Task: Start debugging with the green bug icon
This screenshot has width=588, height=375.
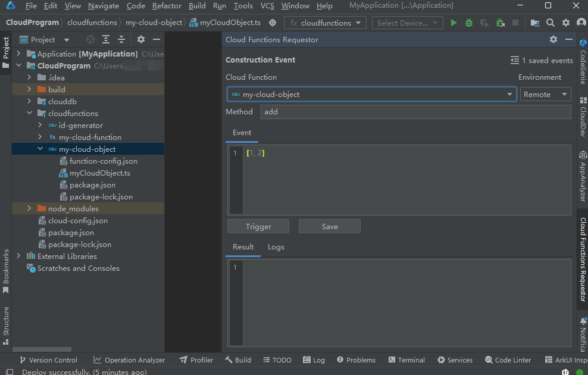Action: click(x=469, y=23)
